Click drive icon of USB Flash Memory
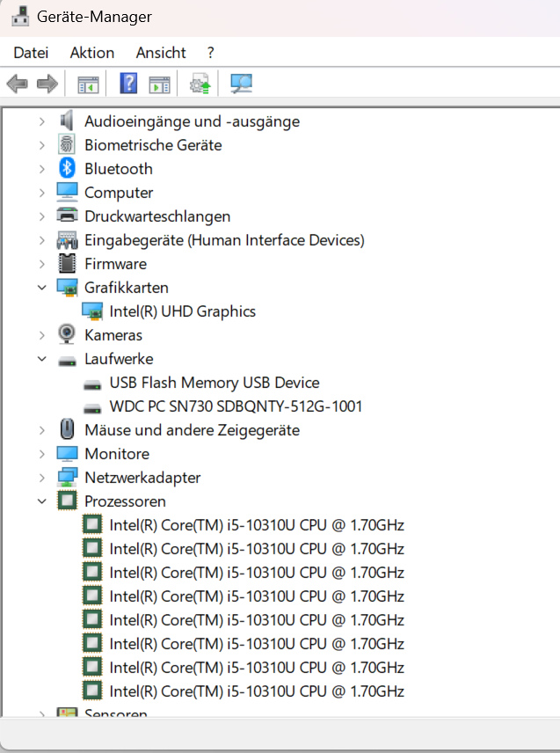Image resolution: width=560 pixels, height=753 pixels. coord(92,384)
